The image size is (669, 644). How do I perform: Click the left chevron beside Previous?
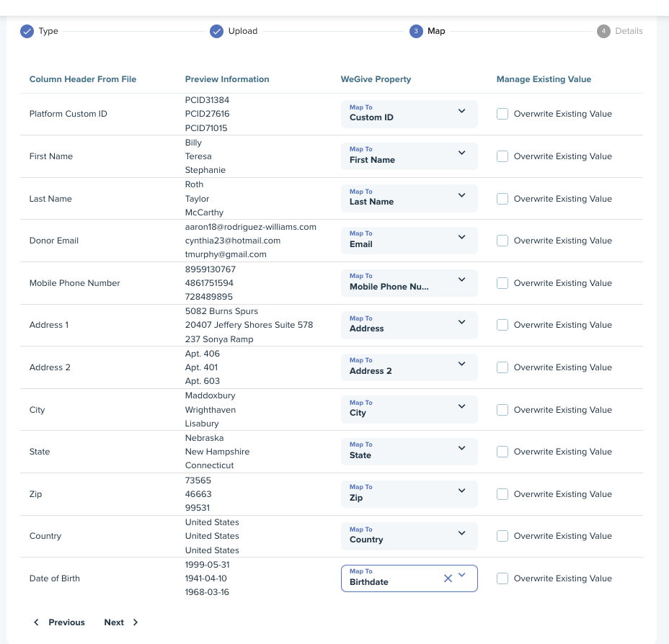36,622
